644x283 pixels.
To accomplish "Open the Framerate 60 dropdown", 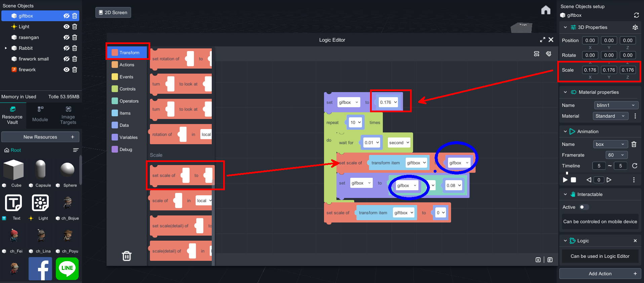I will 616,155.
